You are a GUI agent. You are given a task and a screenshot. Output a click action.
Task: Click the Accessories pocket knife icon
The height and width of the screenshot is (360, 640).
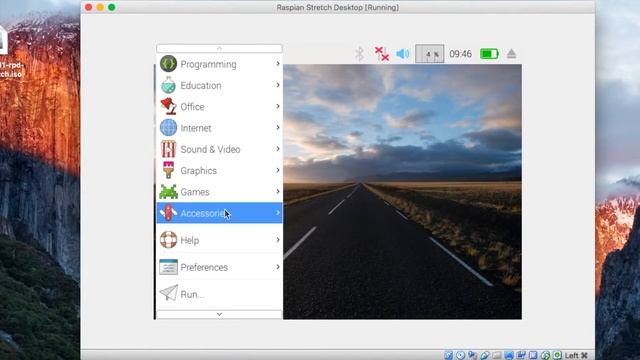click(168, 213)
